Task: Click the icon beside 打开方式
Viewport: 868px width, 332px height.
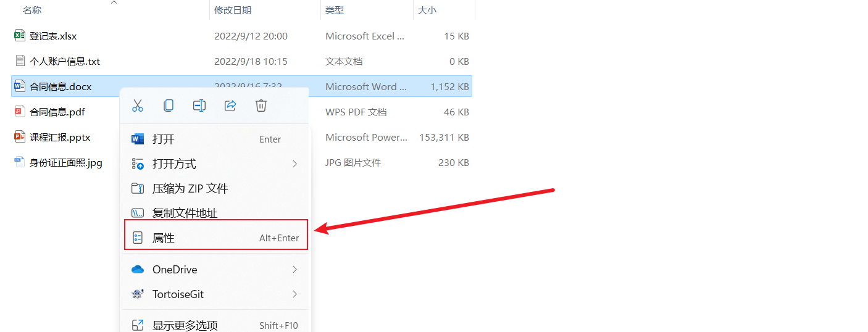Action: click(x=138, y=164)
